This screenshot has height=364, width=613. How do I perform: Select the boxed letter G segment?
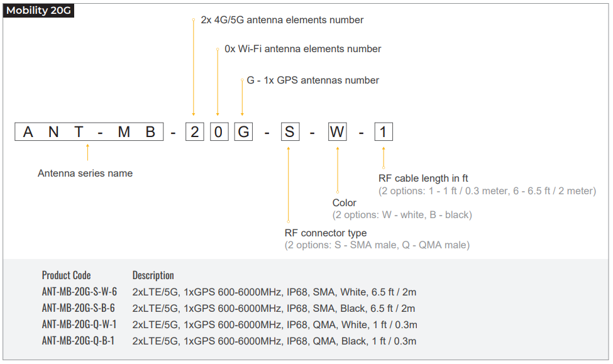click(243, 132)
